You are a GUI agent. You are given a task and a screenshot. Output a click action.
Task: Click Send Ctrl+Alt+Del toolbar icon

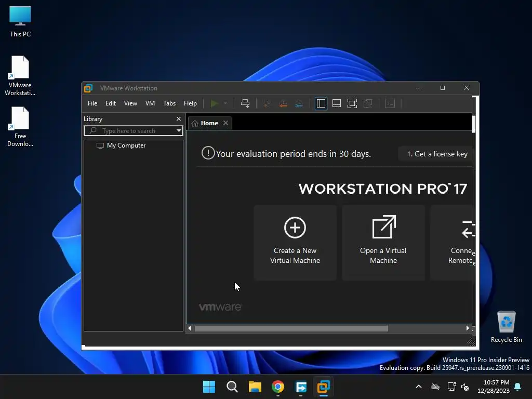tap(245, 103)
